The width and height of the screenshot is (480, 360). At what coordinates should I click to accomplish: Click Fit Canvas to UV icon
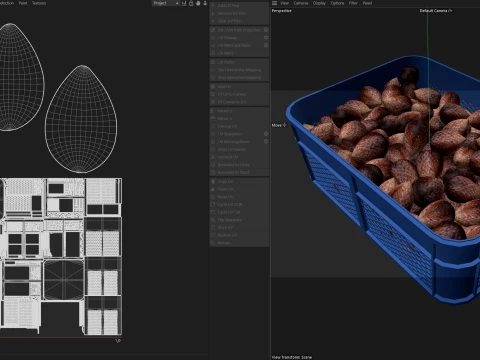(213, 102)
